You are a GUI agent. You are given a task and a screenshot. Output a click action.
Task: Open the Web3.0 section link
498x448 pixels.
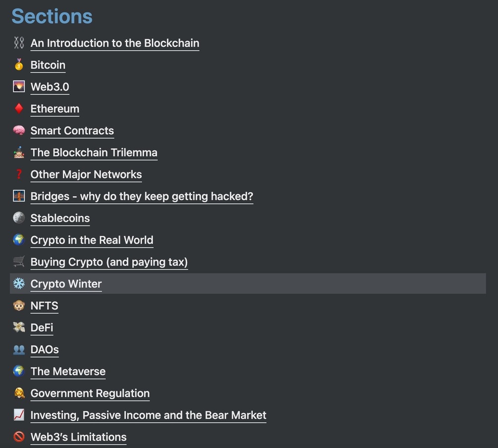[x=50, y=87]
